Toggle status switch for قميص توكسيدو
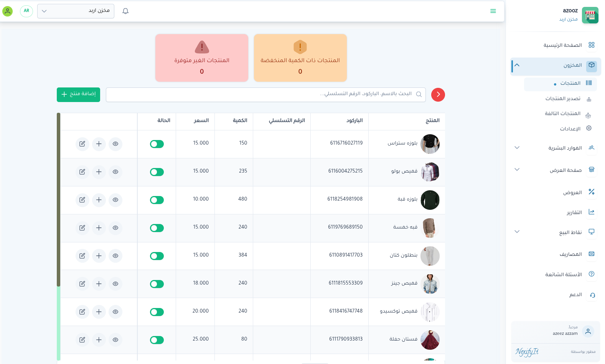Screen dimensions: 605x364 pos(157,312)
